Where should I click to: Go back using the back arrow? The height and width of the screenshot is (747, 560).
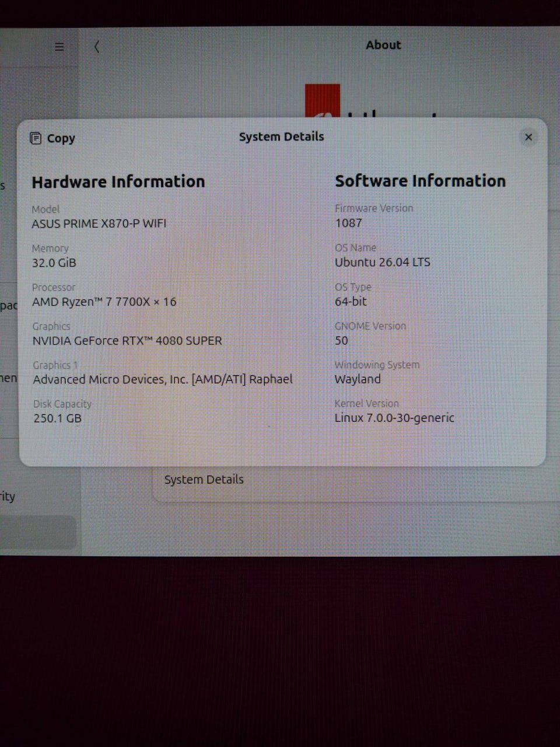click(x=97, y=47)
